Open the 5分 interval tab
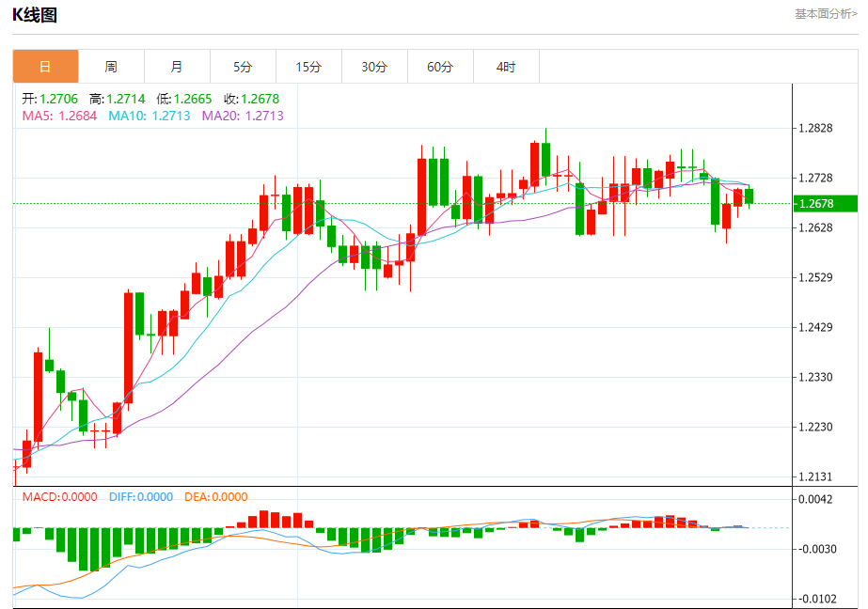The image size is (868, 609). point(243,67)
